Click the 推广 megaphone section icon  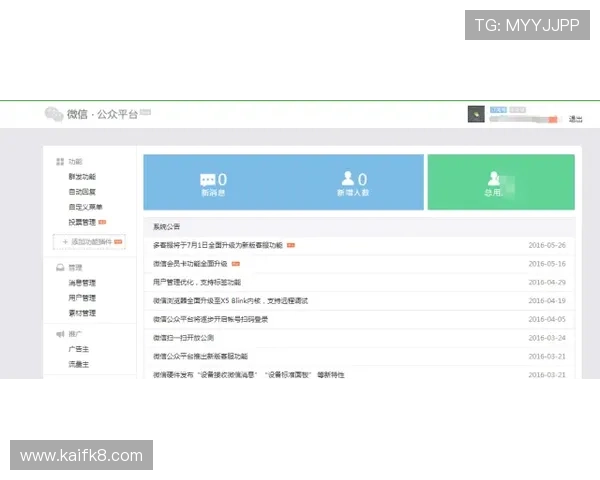(x=60, y=334)
